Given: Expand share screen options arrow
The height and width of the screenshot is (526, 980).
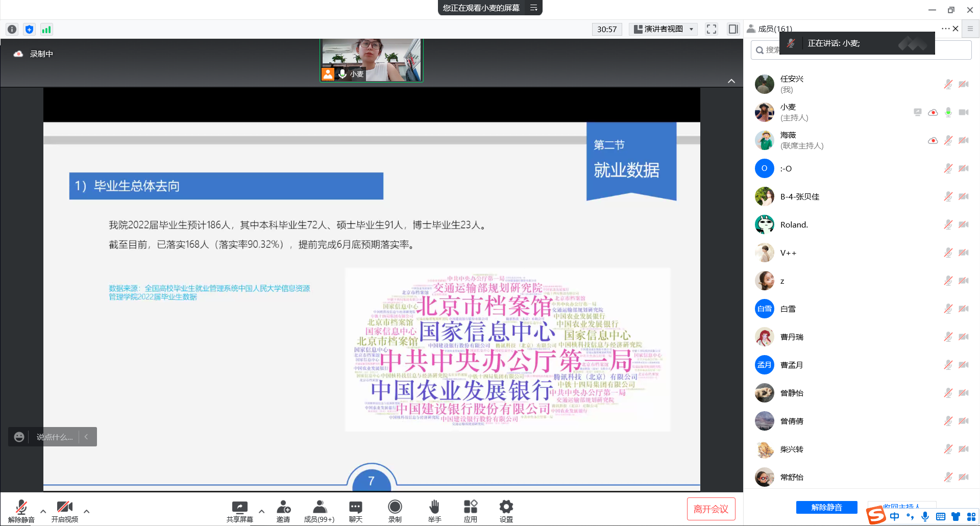Looking at the screenshot, I should (261, 511).
